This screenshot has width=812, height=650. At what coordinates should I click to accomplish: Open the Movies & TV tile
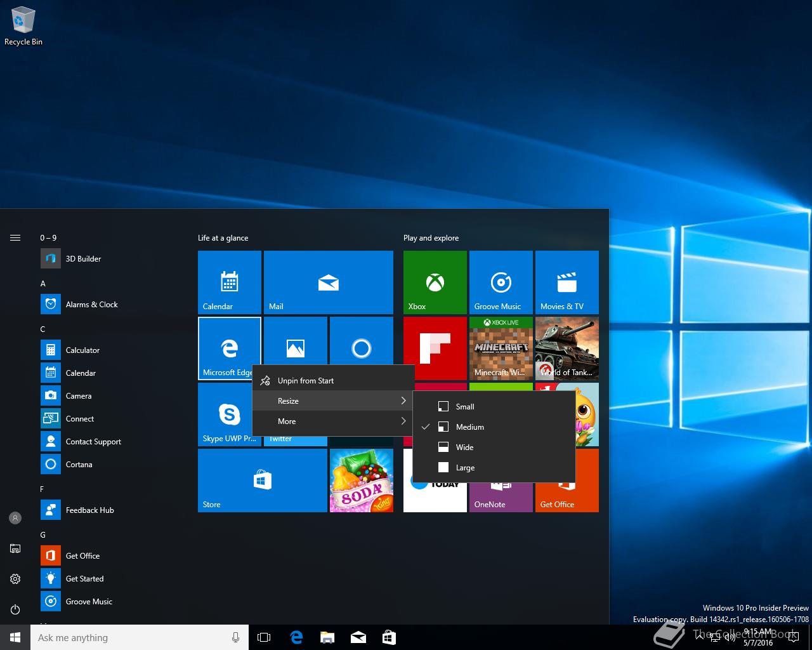[x=567, y=282]
